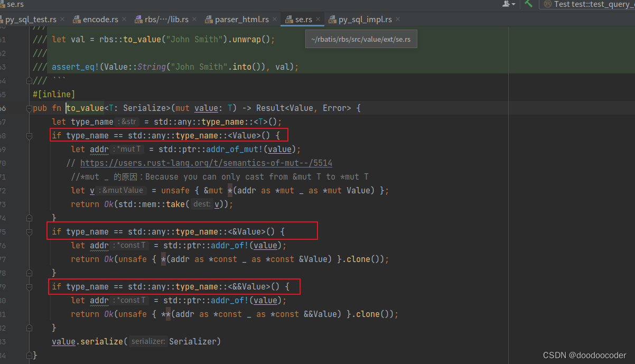Viewport: 635px width, 364px height.
Task: Click the collaboration user icon in the toolbar
Action: pyautogui.click(x=506, y=4)
